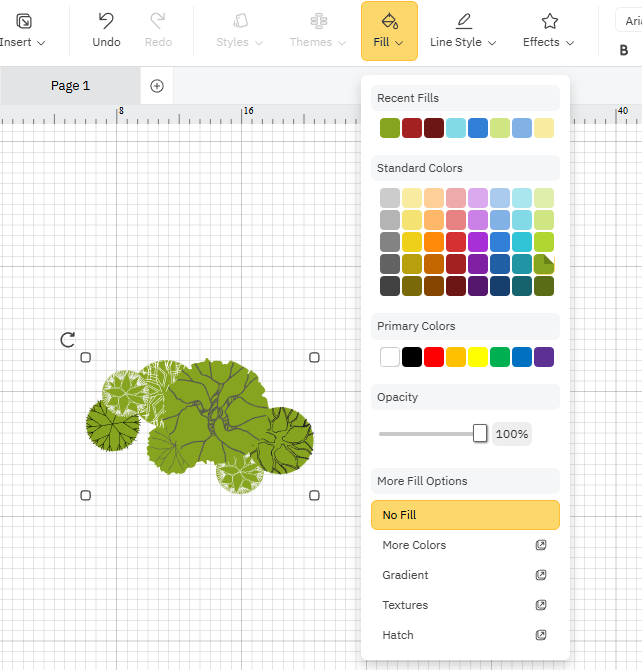Image resolution: width=642 pixels, height=670 pixels.
Task: Expand the Insert dropdown
Action: pos(23,42)
